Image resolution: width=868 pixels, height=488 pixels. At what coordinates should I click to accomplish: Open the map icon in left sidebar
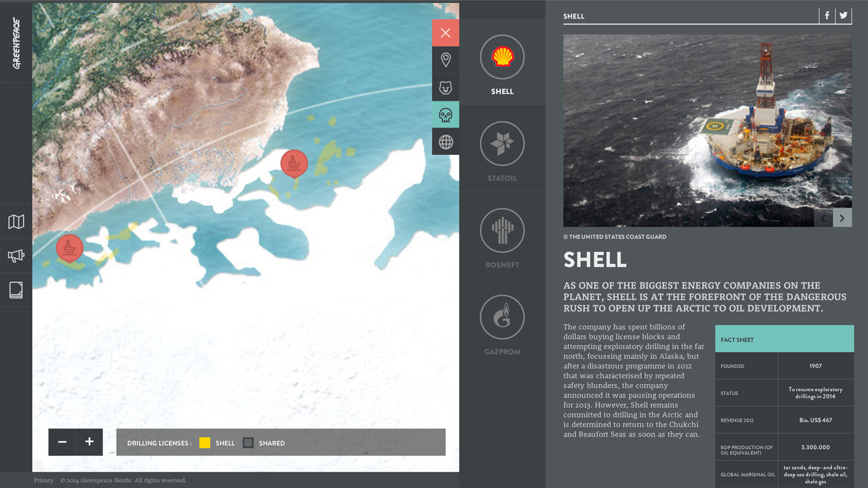pos(16,221)
